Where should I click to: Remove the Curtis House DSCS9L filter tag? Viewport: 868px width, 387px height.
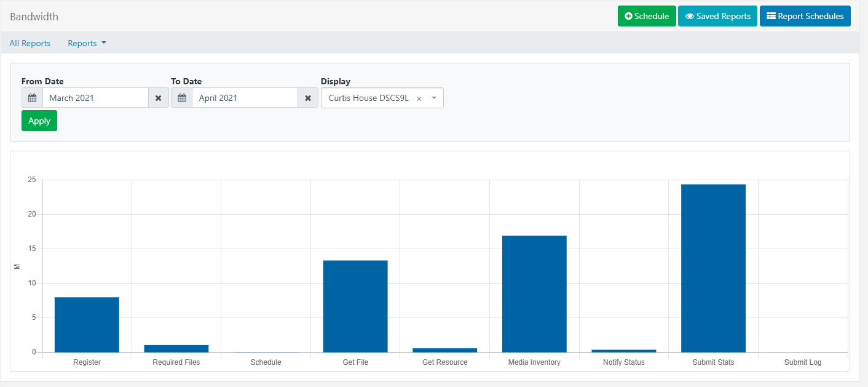tap(419, 98)
